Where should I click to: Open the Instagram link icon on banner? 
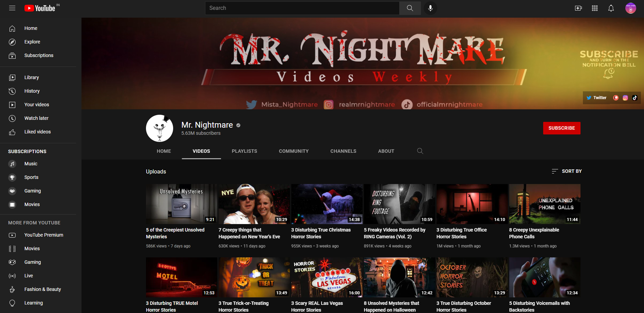[625, 98]
